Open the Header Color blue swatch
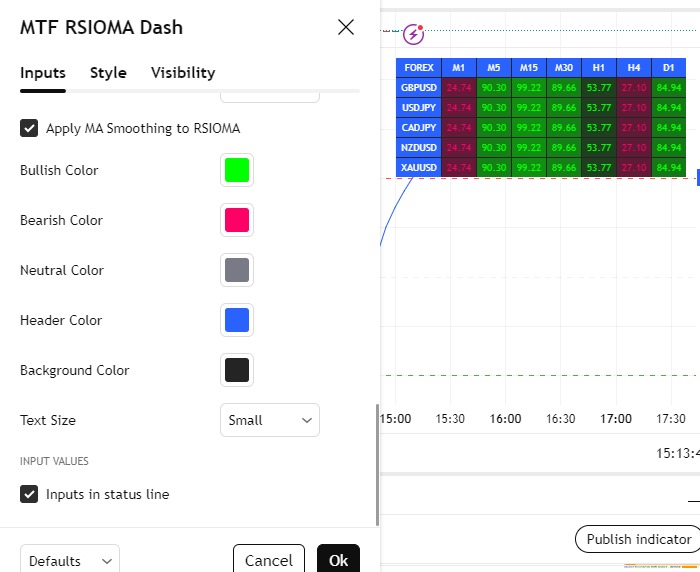Viewport: 700px width, 572px height. [237, 320]
